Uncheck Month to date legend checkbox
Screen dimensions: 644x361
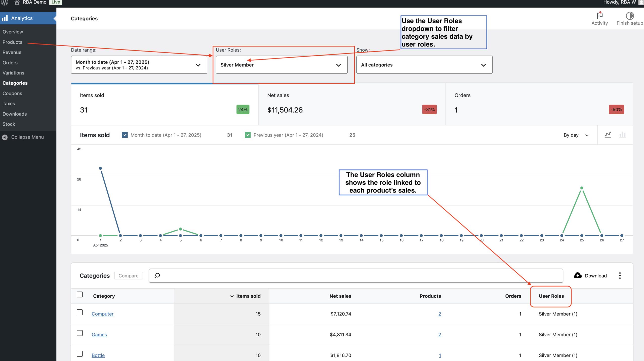click(x=125, y=135)
